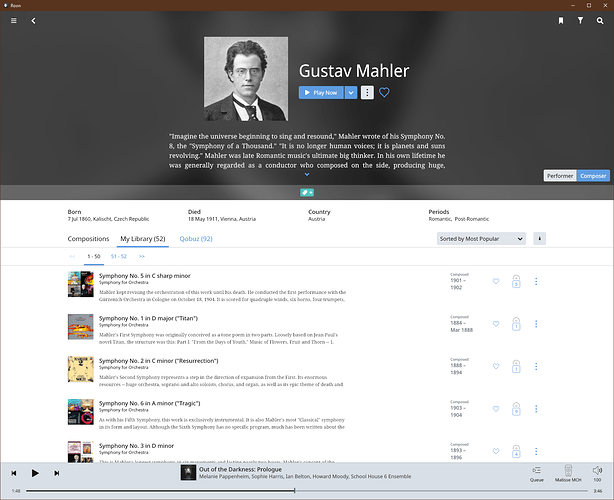
Task: Open Symphony No. 1 three-dot menu
Action: tap(536, 324)
